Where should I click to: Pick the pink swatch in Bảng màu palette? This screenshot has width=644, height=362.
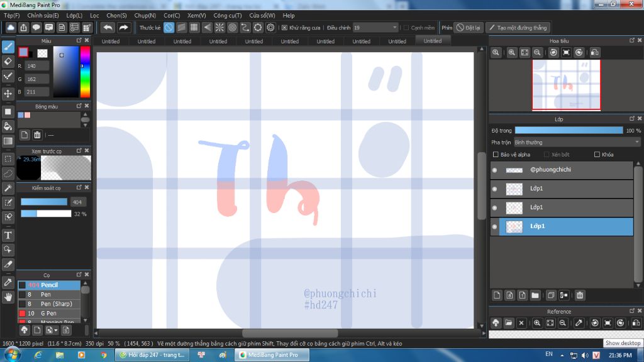click(27, 116)
